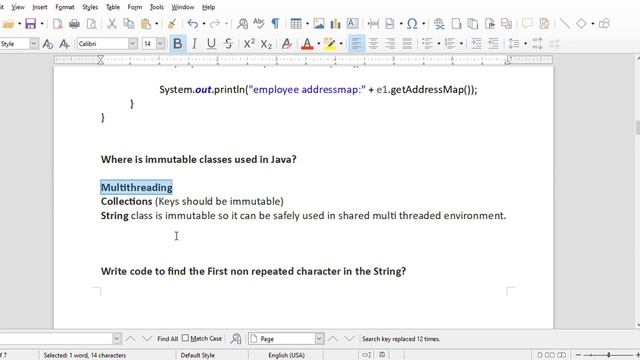The height and width of the screenshot is (360, 640).
Task: Open Highlighting Color dropdown arrow
Action: click(341, 44)
